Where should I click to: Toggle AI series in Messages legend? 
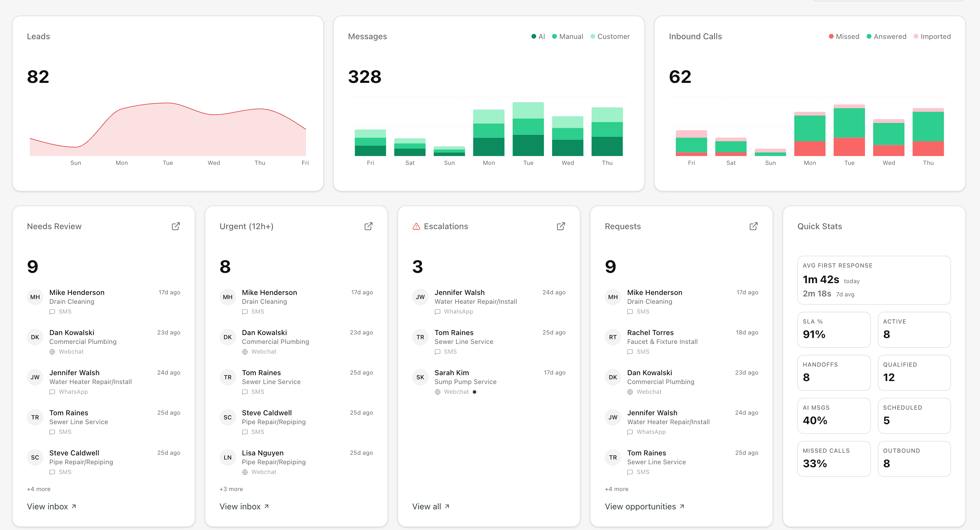pyautogui.click(x=538, y=37)
